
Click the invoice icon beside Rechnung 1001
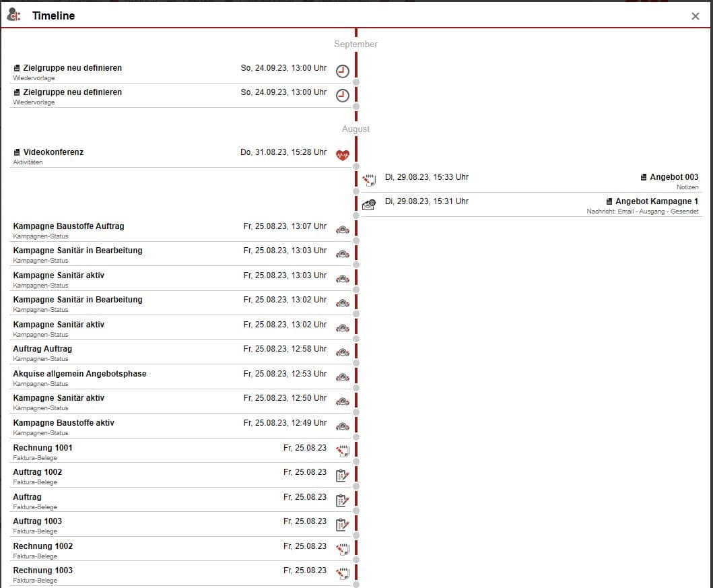pos(343,451)
